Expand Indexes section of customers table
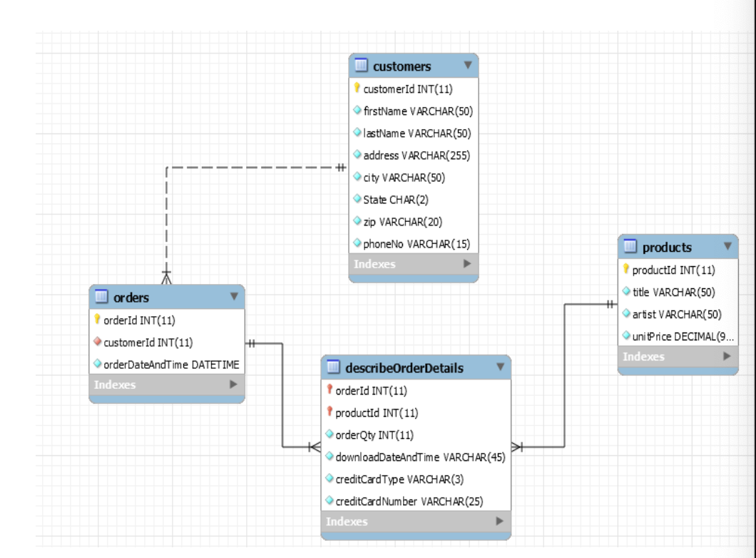 click(x=466, y=263)
